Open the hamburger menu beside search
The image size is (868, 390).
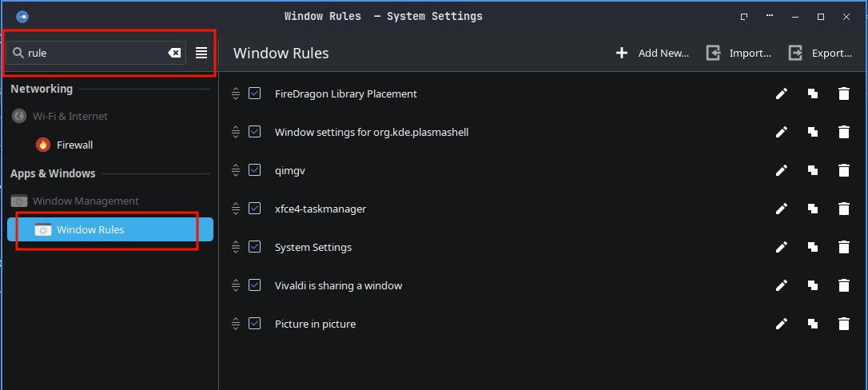201,53
